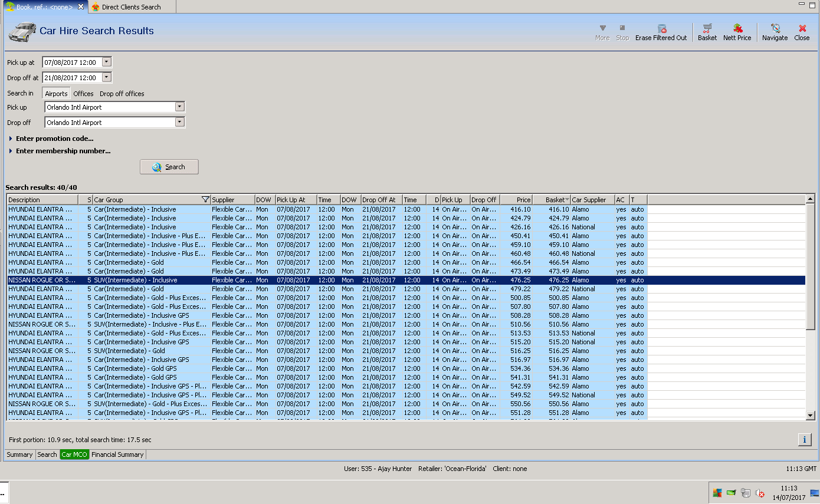Expand Enter membership number section
The width and height of the screenshot is (820, 504).
pos(60,151)
